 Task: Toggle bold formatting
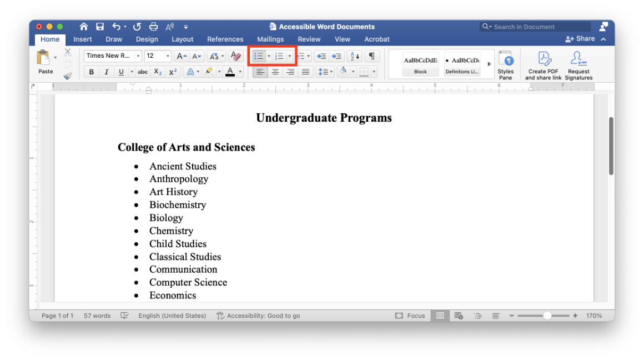pyautogui.click(x=91, y=71)
